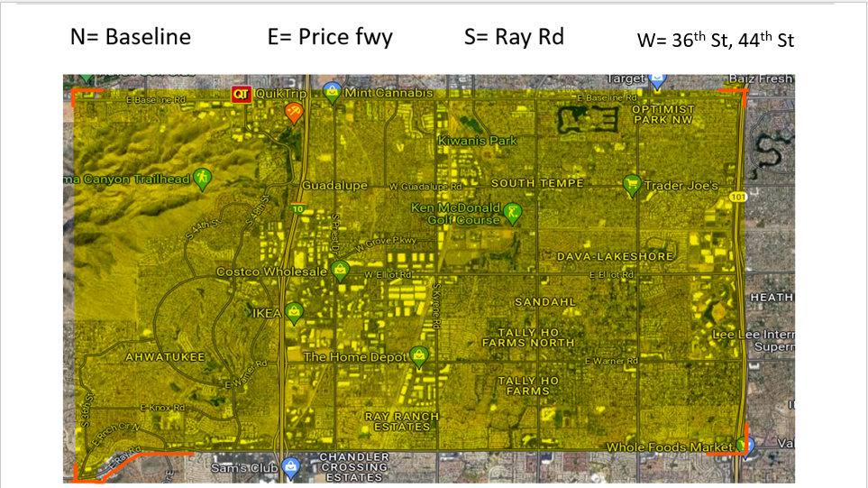The image size is (868, 488).
Task: Click the S 36th St street label
Action: tap(87, 410)
